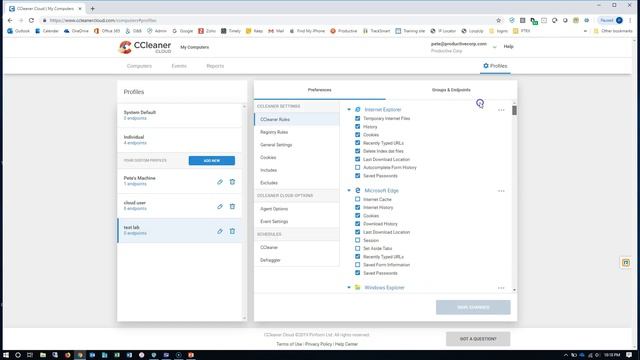Open the Find My iPhone bookmark
The height and width of the screenshot is (360, 640).
(x=307, y=31)
